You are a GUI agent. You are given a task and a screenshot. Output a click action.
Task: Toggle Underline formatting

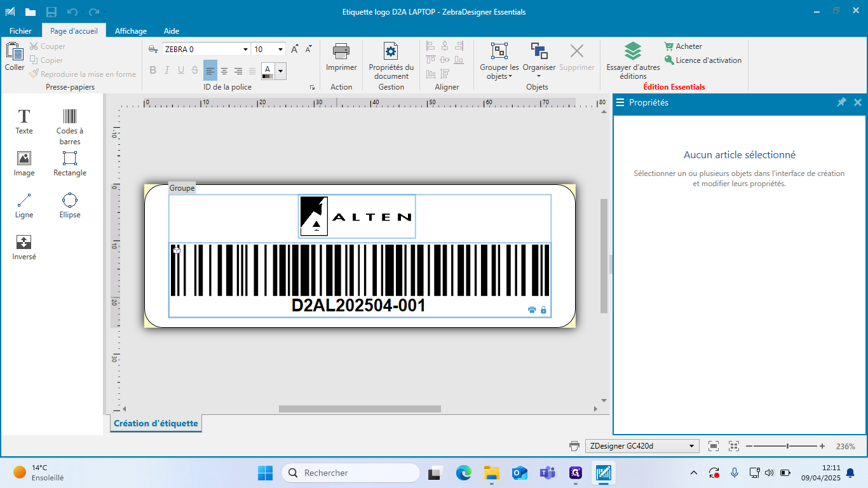point(181,71)
